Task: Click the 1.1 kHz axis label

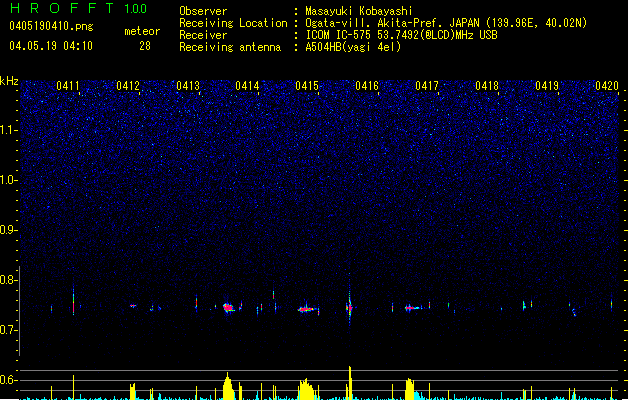Action: [9, 130]
